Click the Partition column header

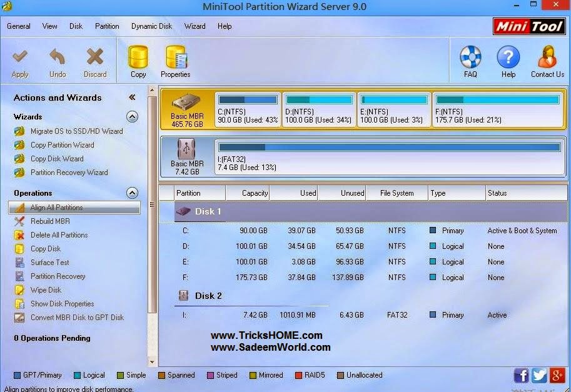[200, 193]
